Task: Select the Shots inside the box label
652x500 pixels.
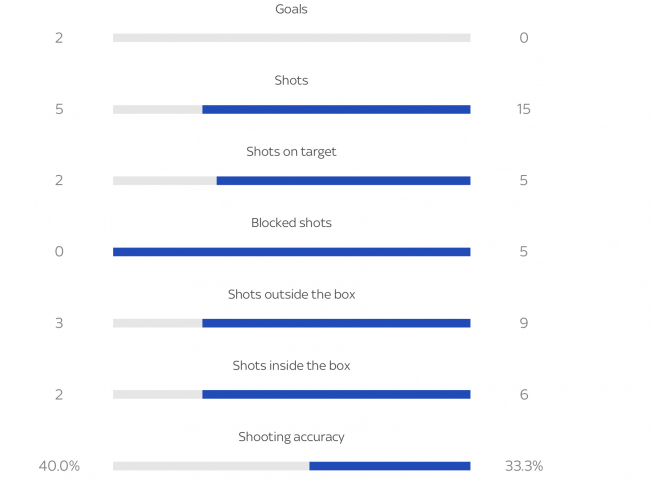Action: (291, 366)
